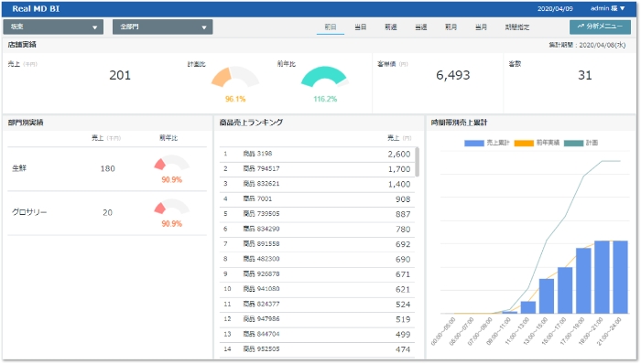Image resolution: width=641 pixels, height=364 pixels.
Task: Click the 計画比 orange gauge chart
Action: click(x=234, y=77)
